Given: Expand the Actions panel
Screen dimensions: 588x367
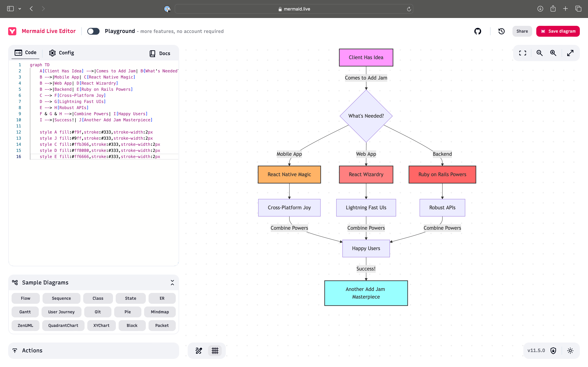Looking at the screenshot, I should (94, 351).
